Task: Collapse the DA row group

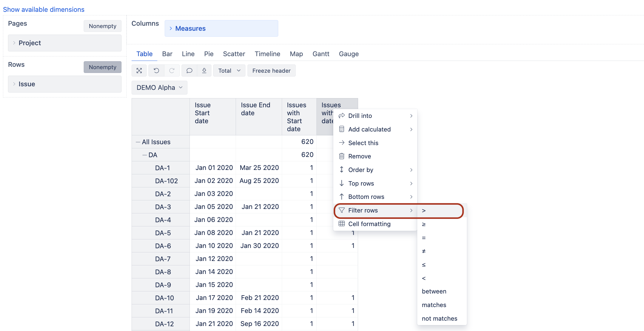Action: pyautogui.click(x=145, y=155)
